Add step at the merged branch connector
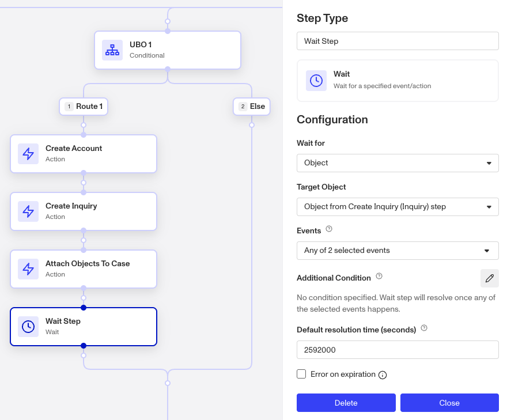507x420 pixels. (168, 383)
